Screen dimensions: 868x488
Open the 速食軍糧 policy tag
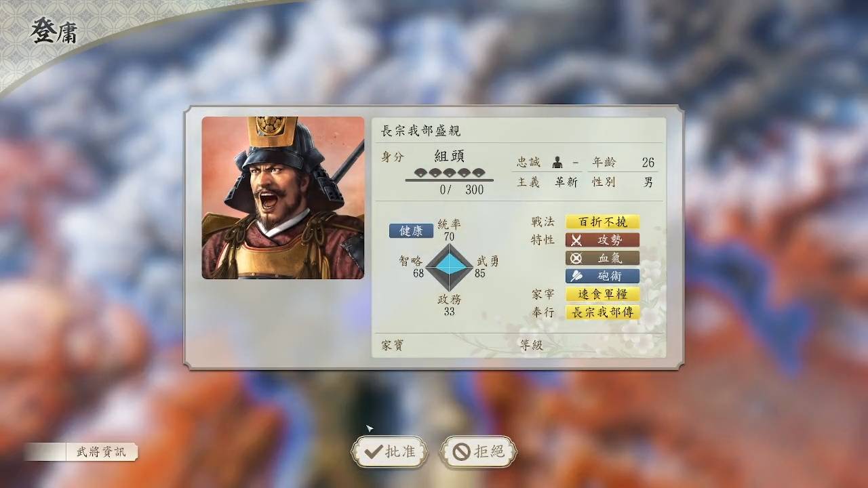pyautogui.click(x=603, y=295)
